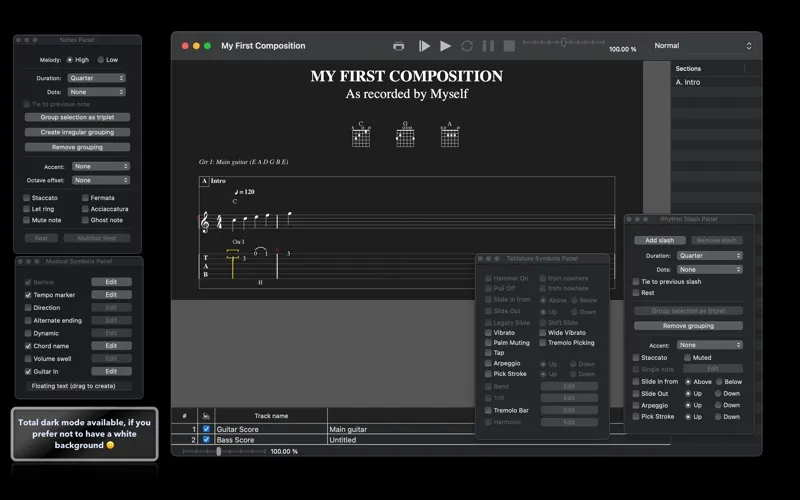Viewport: 800px width, 500px height.
Task: Adjust the playback speed slider
Action: [x=563, y=42]
